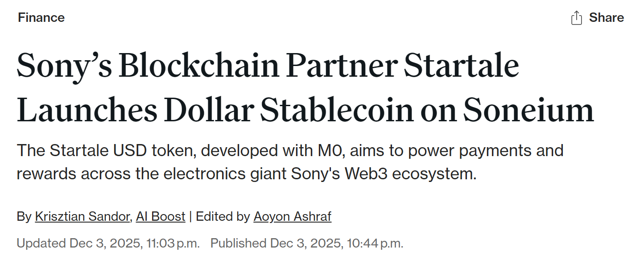This screenshot has width=644, height=256.
Task: Open the AI Boost byline link
Action: pos(161,217)
